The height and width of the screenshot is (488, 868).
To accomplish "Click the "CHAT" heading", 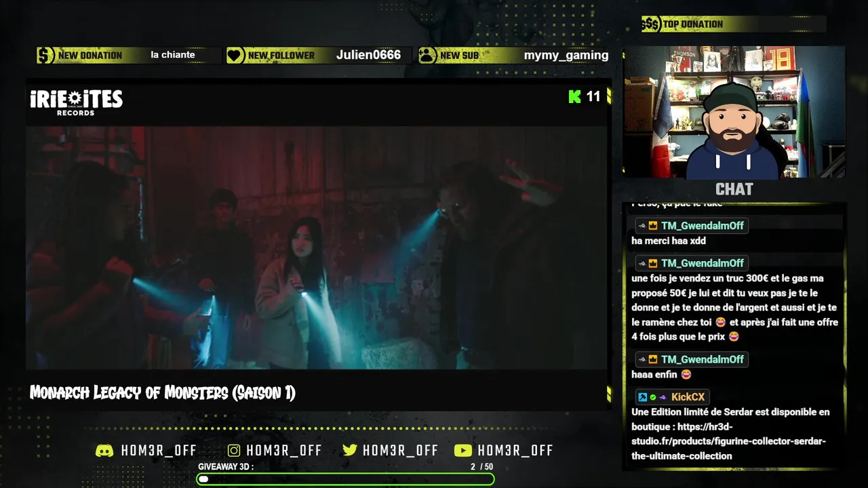I will tap(734, 189).
